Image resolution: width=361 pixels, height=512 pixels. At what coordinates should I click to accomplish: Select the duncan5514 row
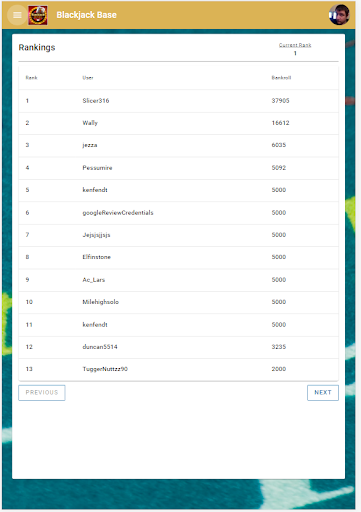tap(178, 347)
